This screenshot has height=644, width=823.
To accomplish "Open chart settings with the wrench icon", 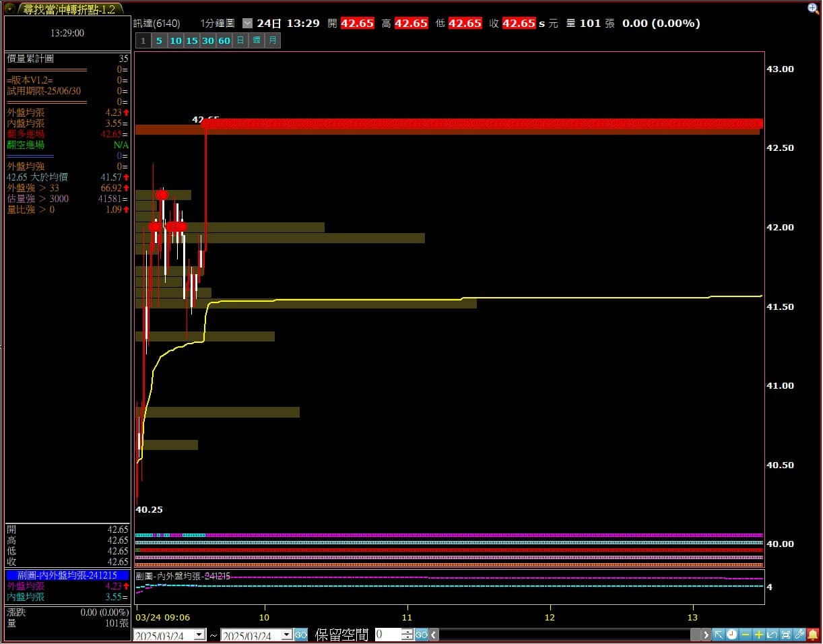I will tap(799, 635).
